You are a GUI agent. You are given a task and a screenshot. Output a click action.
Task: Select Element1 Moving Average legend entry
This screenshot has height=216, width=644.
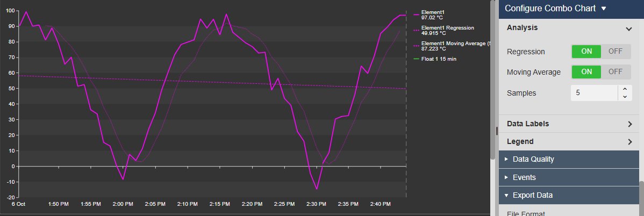[452, 46]
